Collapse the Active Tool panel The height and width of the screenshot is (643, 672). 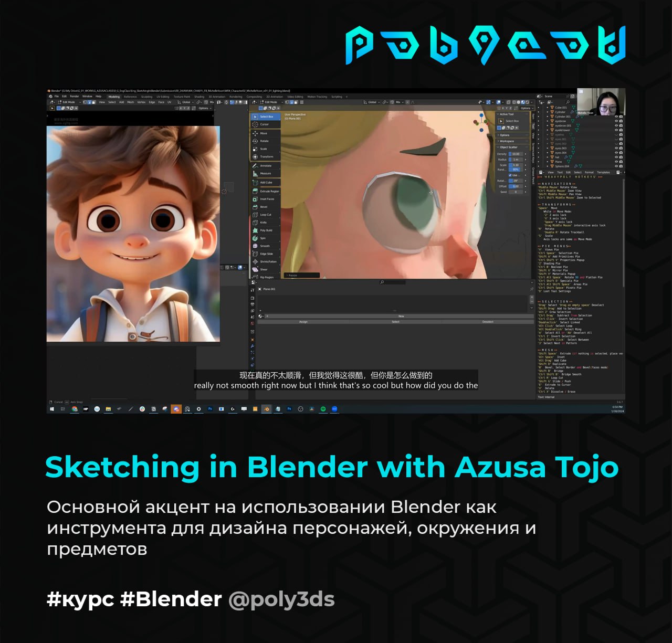point(512,114)
